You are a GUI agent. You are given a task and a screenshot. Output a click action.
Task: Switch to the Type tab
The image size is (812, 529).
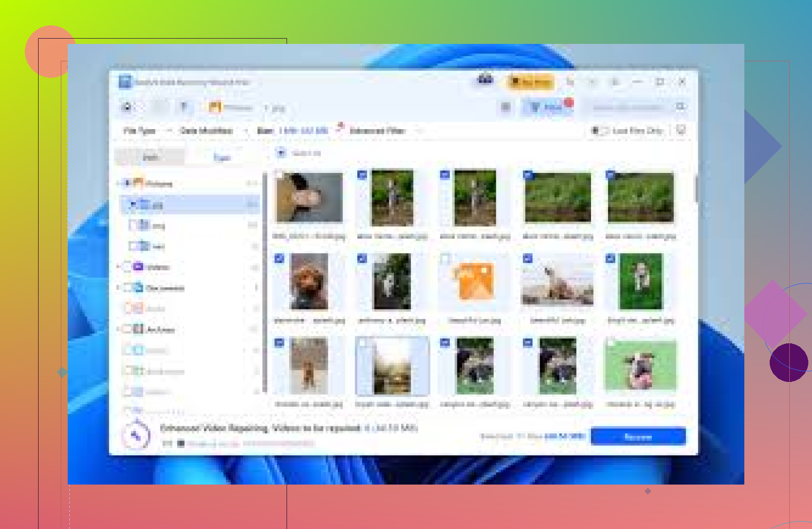tap(223, 157)
